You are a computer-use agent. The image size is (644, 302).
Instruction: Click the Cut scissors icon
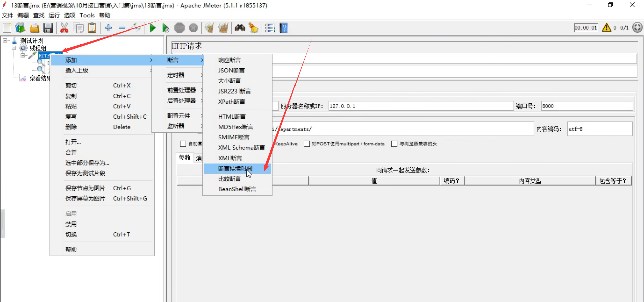64,28
